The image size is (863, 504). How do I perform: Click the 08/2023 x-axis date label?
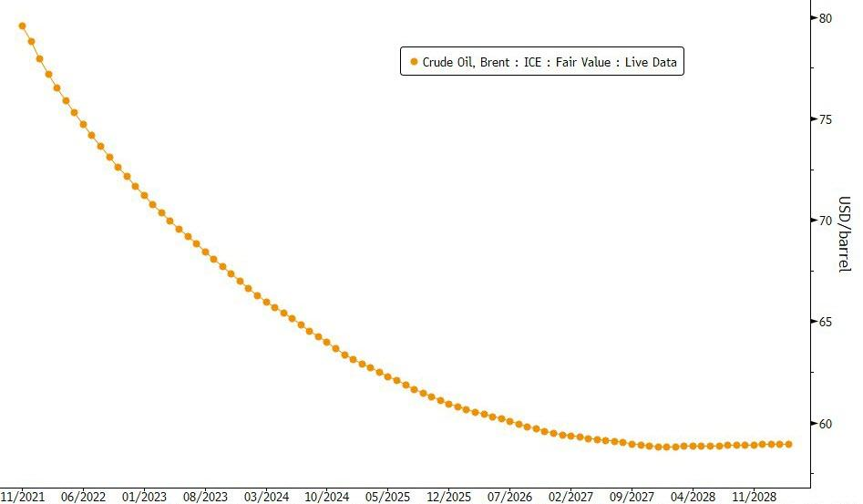point(205,497)
